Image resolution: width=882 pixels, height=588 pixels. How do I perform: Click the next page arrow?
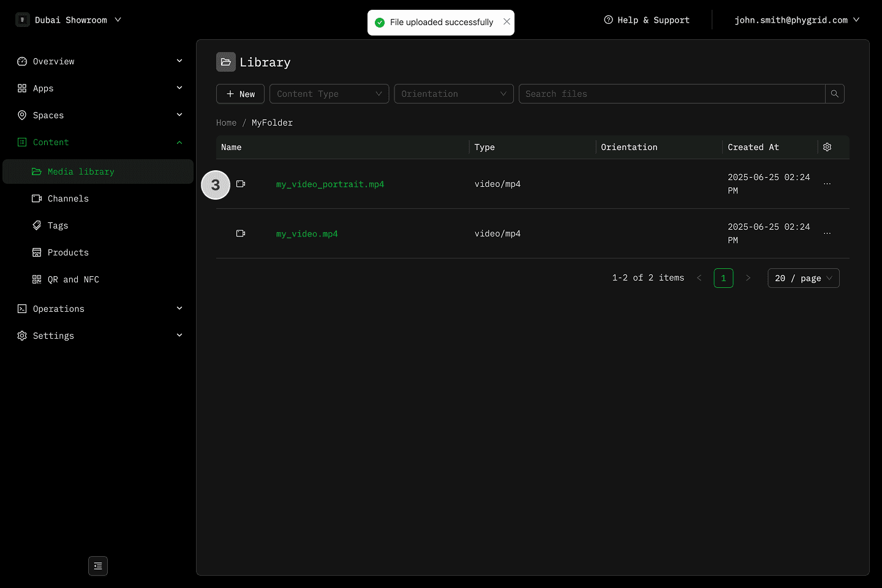[x=748, y=278]
